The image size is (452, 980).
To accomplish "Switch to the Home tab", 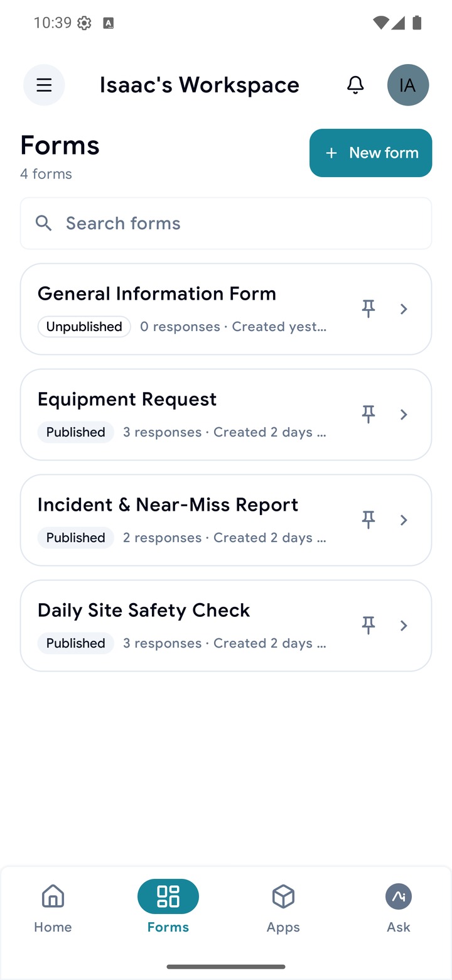I will pyautogui.click(x=53, y=907).
